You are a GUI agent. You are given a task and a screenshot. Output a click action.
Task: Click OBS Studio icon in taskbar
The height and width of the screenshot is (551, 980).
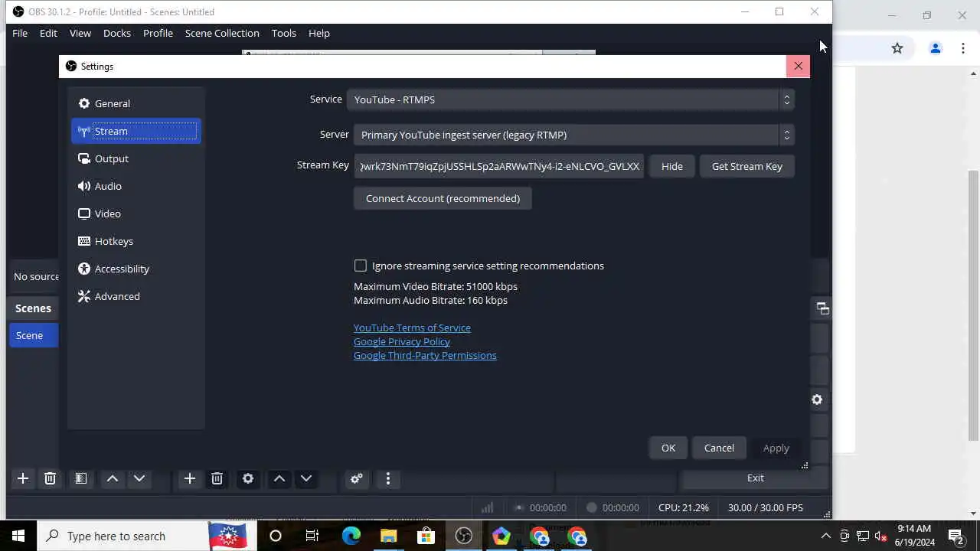464,536
